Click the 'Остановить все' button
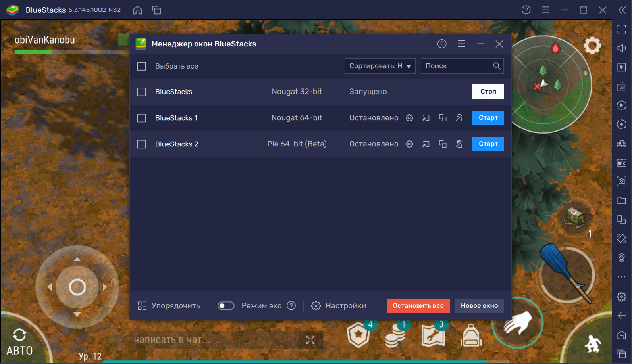This screenshot has height=364, width=632. click(418, 306)
